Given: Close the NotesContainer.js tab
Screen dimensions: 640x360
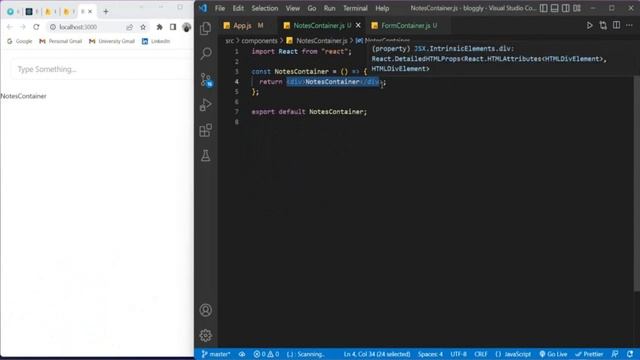Looking at the screenshot, I should pyautogui.click(x=358, y=25).
